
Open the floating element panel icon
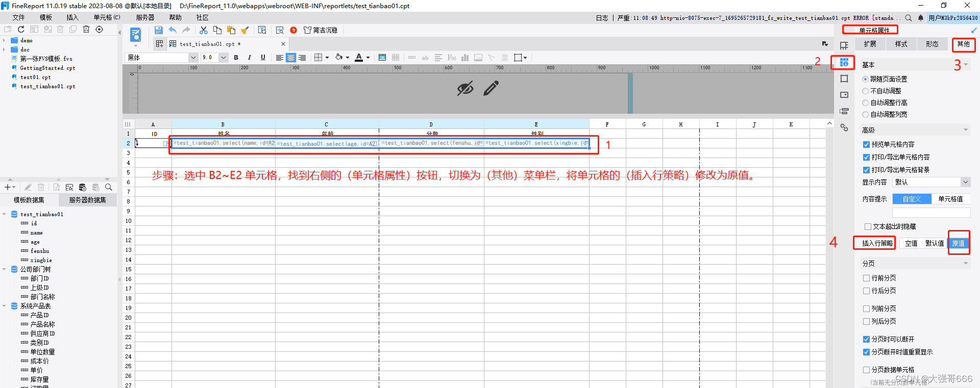click(844, 79)
